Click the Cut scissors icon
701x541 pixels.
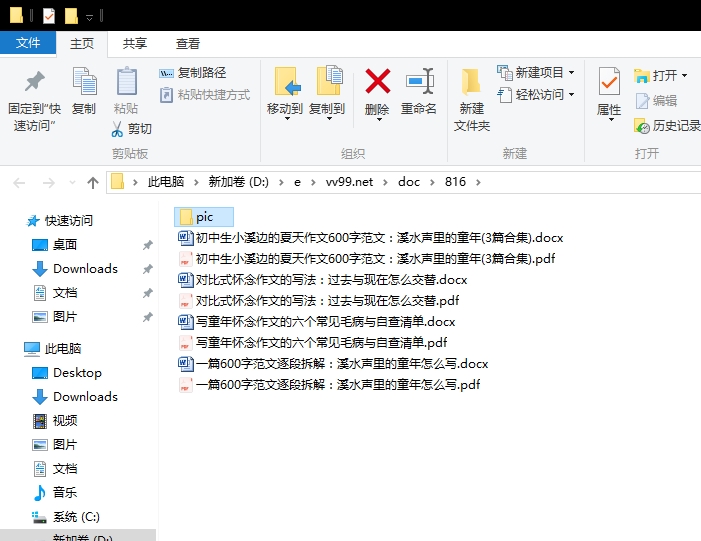[x=117, y=129]
